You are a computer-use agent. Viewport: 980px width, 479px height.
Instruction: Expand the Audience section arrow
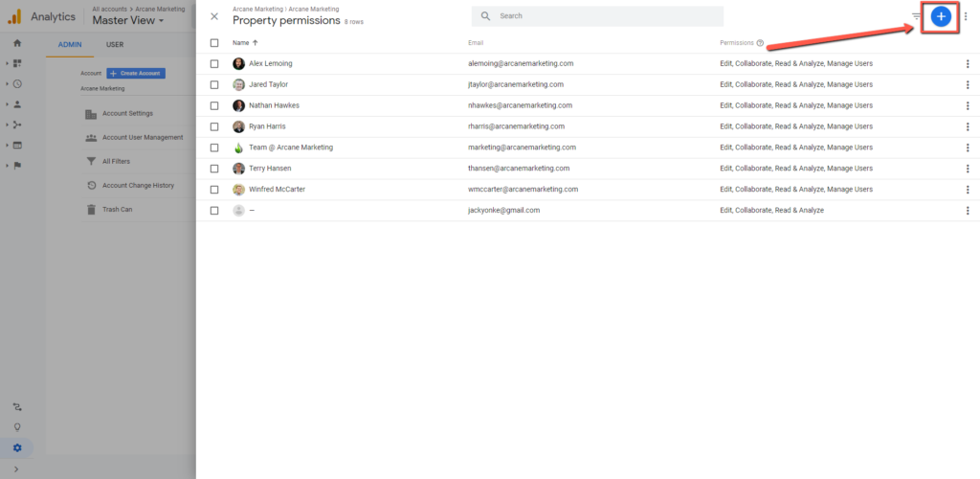[x=7, y=104]
